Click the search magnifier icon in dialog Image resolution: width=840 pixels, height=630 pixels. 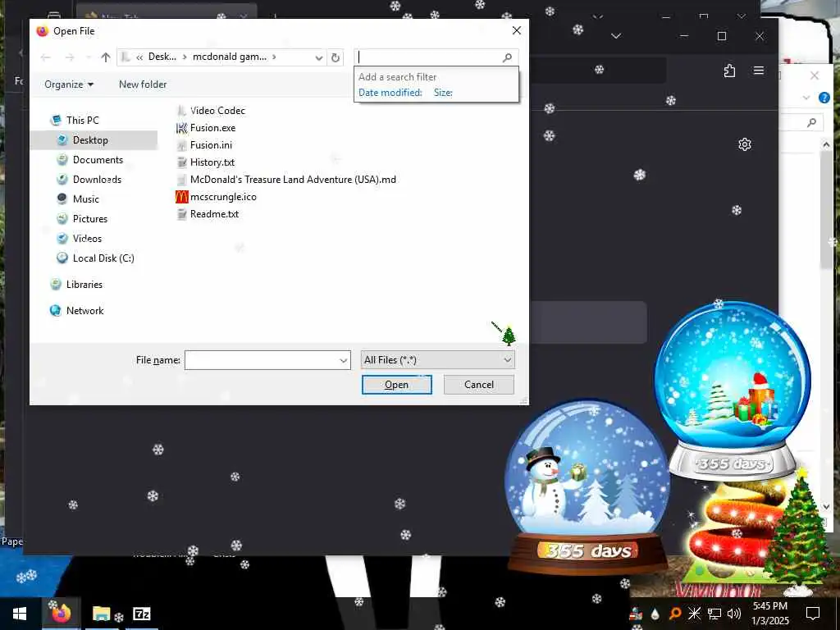507,57
